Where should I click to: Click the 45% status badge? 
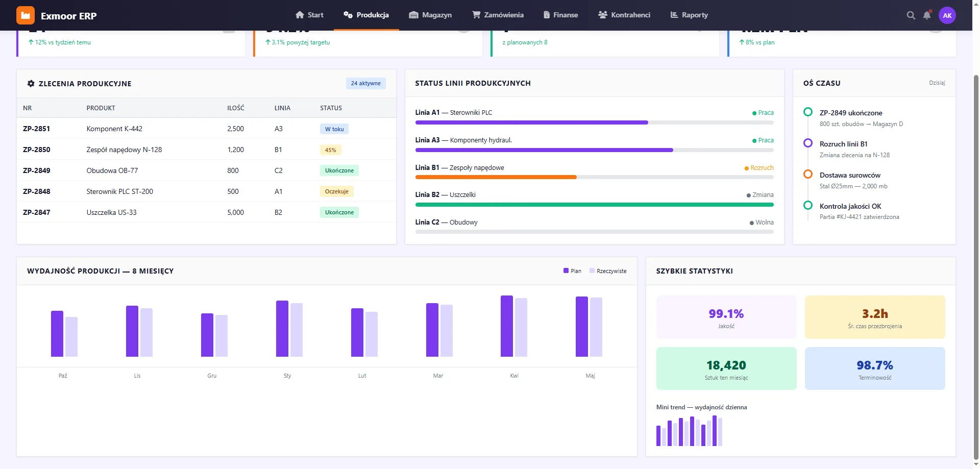(331, 150)
